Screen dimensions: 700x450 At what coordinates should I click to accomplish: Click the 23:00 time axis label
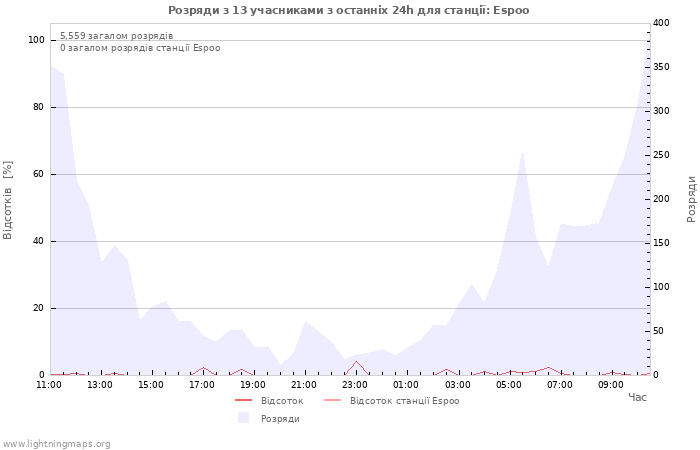click(x=355, y=385)
